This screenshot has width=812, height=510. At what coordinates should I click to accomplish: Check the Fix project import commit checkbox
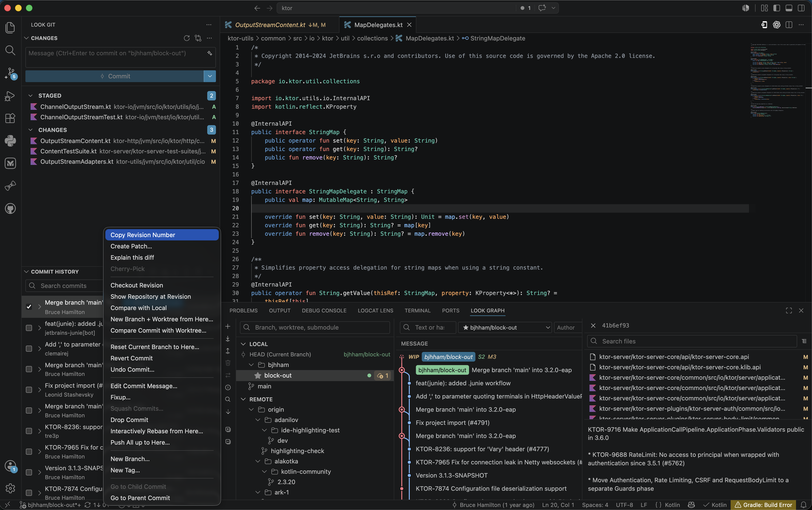click(x=29, y=390)
